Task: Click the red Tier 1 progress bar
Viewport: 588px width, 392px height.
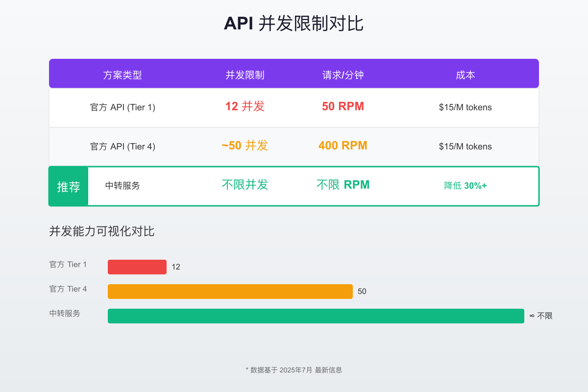Action: (x=137, y=267)
